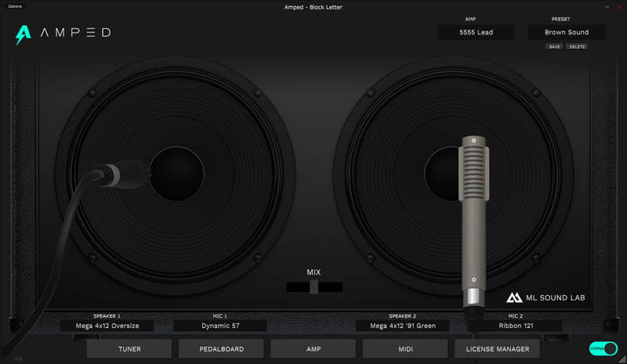Open the PRESET dropdown showing Brown Sound
627x364 pixels.
[x=566, y=32]
